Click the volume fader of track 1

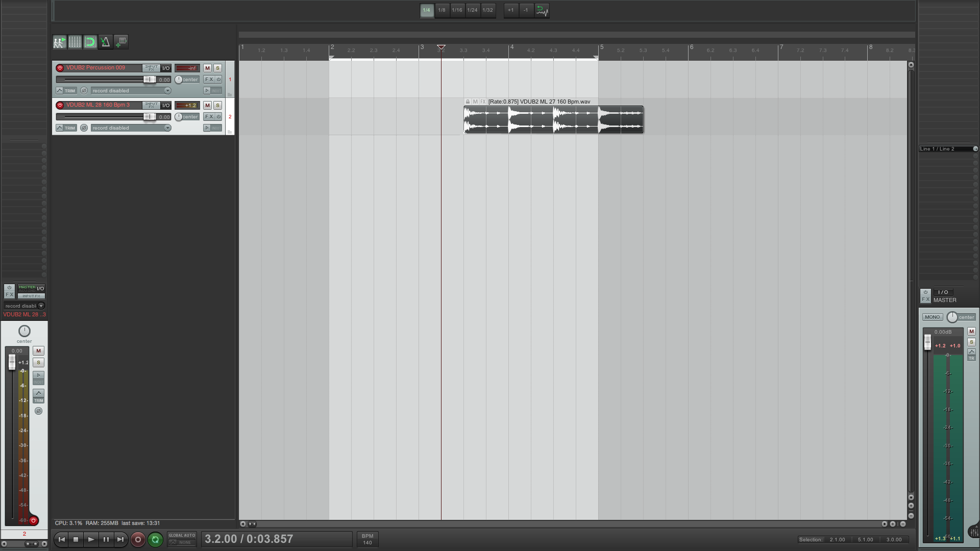click(149, 80)
